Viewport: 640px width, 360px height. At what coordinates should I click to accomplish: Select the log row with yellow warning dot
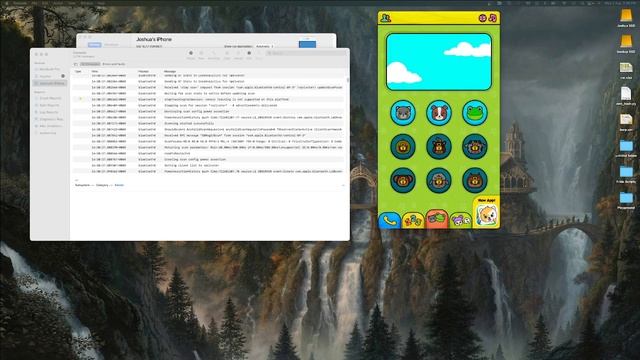(x=208, y=99)
